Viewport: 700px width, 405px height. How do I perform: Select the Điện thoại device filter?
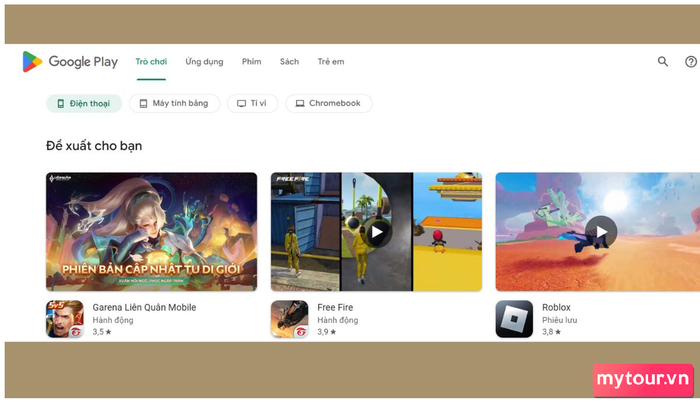pyautogui.click(x=84, y=104)
